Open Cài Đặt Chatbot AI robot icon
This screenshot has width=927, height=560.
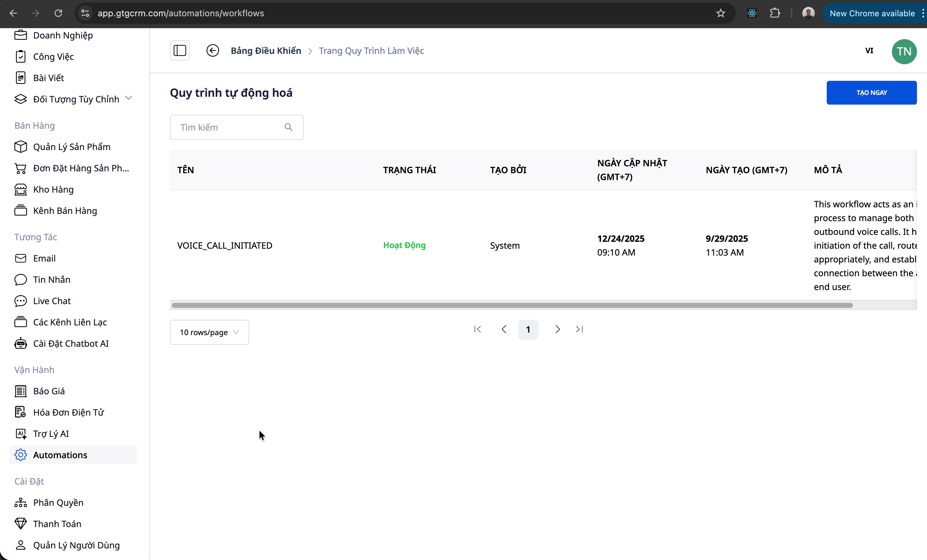tap(20, 343)
